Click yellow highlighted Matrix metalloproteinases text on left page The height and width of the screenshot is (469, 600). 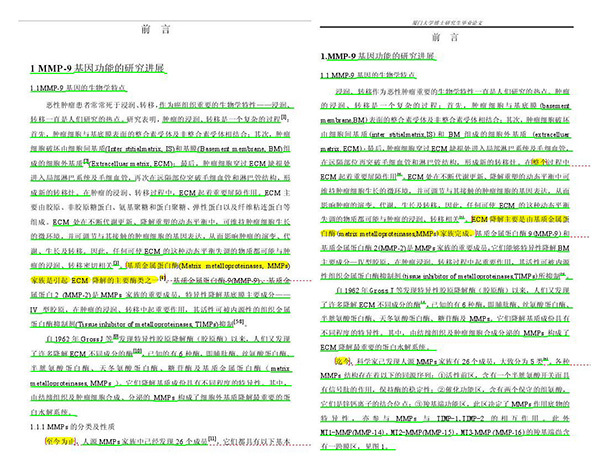click(x=209, y=266)
